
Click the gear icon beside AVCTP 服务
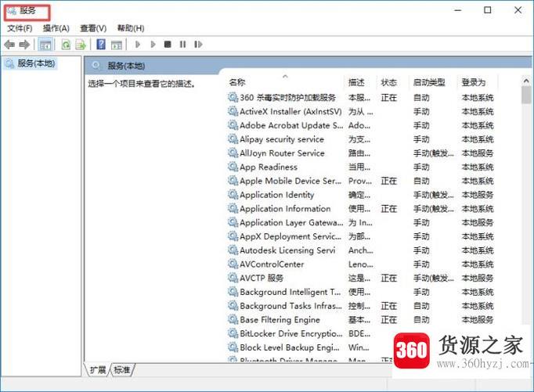click(233, 278)
